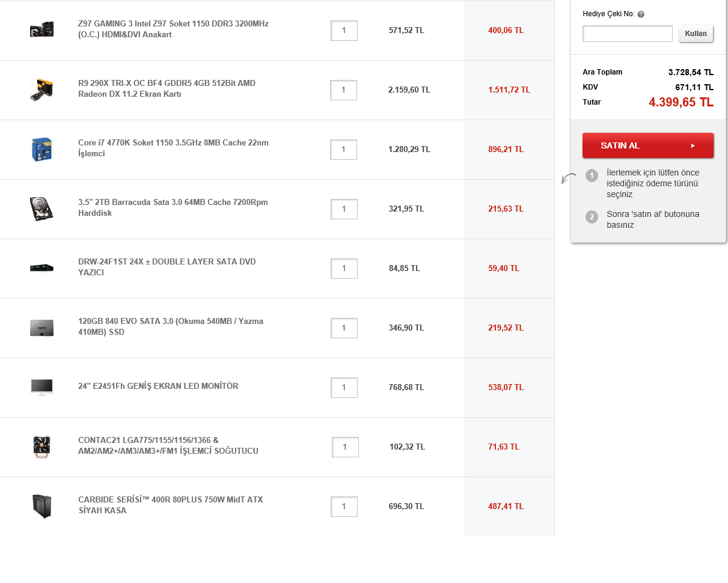The height and width of the screenshot is (583, 728).
Task: Open the R9 290X TRI-X Ekran Kartı link
Action: 167,89
